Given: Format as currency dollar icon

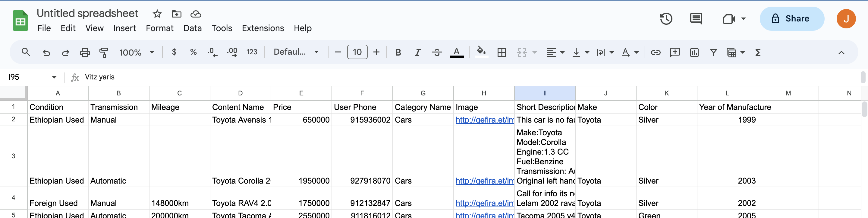Looking at the screenshot, I should 174,52.
